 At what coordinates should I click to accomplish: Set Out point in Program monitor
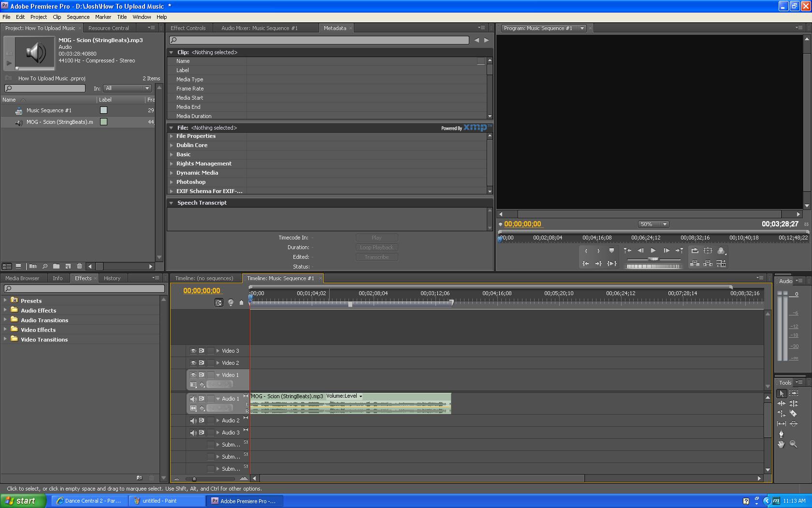click(x=598, y=251)
